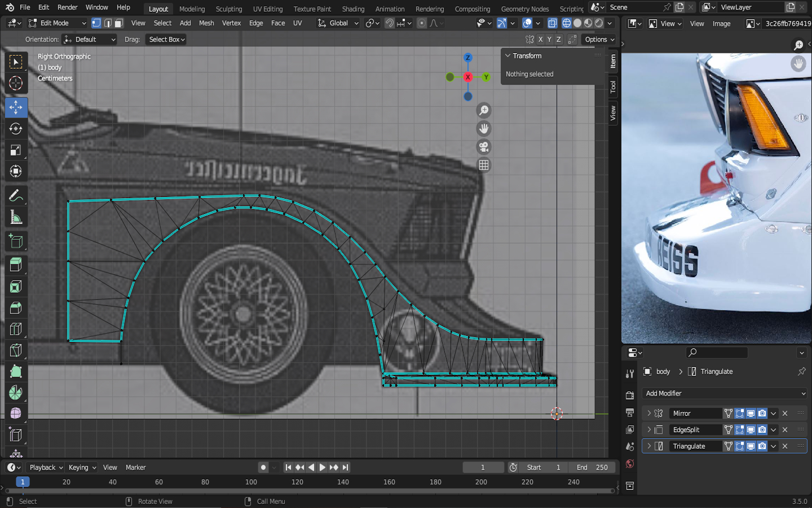The image size is (812, 508).
Task: Select the Rotate tool
Action: 16,129
